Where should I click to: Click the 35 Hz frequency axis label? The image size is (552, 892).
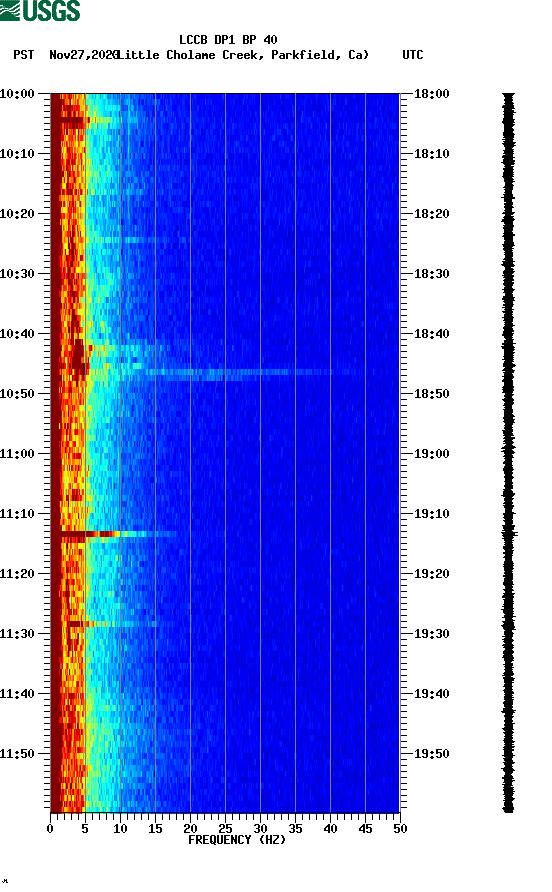(295, 829)
